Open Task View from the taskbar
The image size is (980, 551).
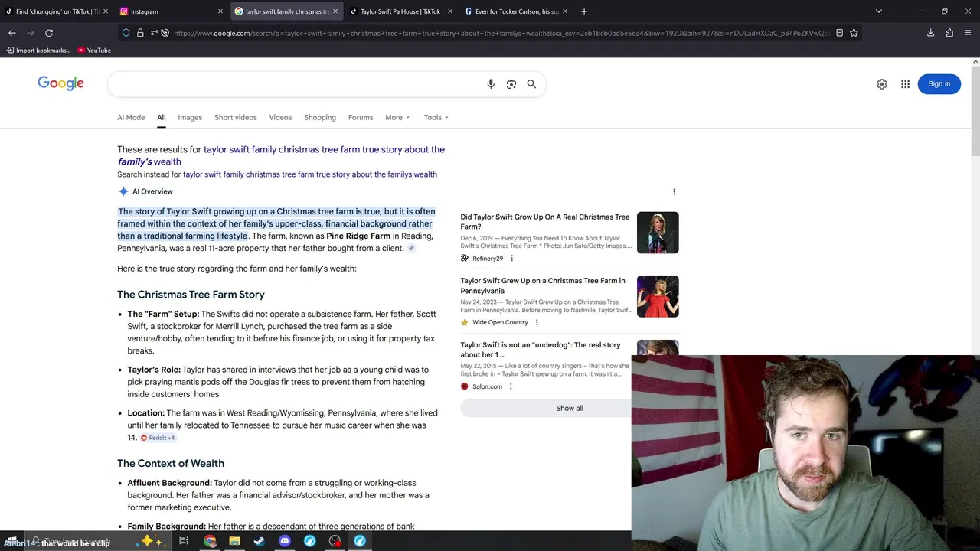(x=184, y=541)
